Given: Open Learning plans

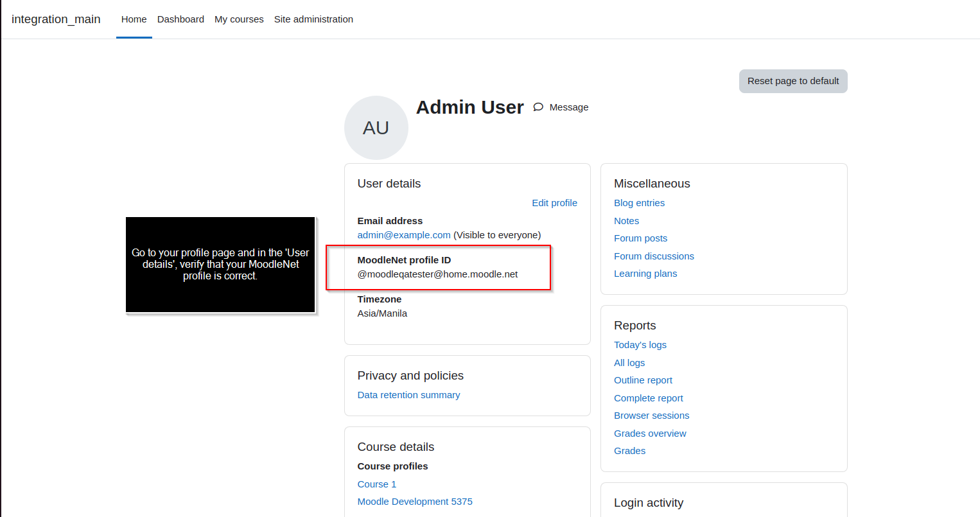Looking at the screenshot, I should pyautogui.click(x=645, y=274).
